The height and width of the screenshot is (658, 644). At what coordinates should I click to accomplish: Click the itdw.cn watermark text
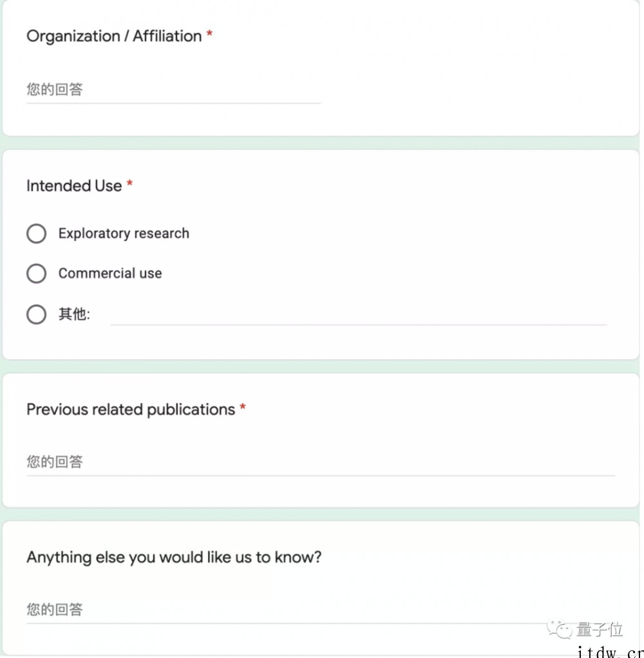[610, 652]
